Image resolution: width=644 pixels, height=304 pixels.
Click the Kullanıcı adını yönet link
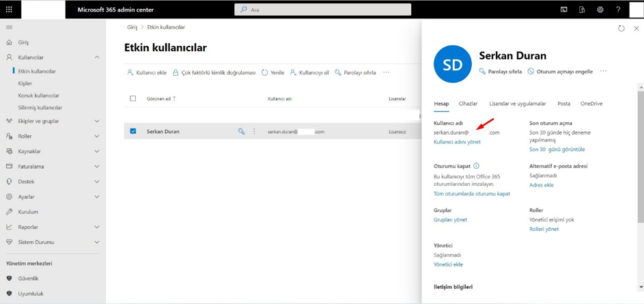point(457,141)
